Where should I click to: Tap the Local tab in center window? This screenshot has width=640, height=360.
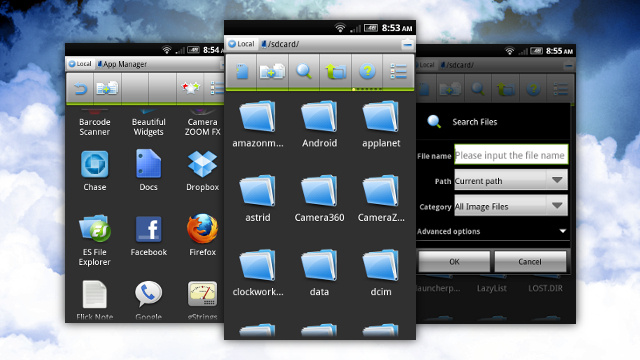[x=241, y=44]
